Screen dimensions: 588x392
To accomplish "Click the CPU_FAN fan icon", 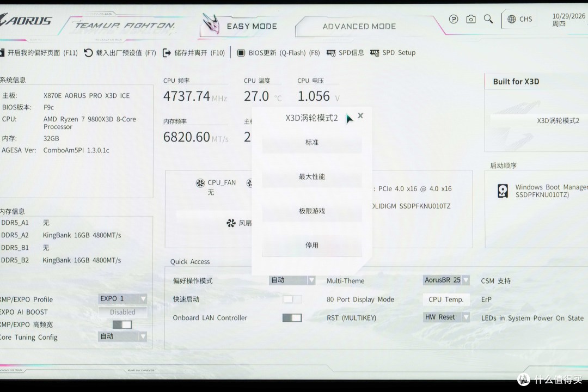I will pos(200,183).
